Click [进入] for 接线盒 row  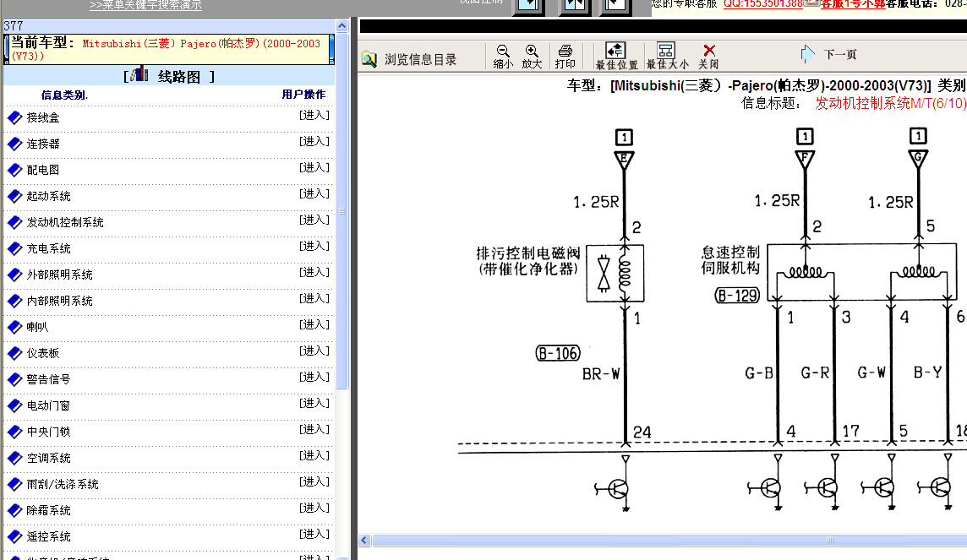[314, 115]
